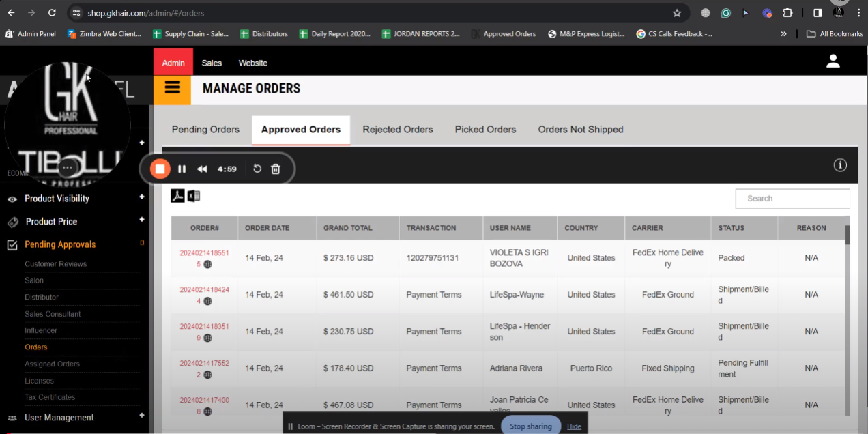Pause the Loom recording
The width and height of the screenshot is (868, 434).
coord(182,169)
